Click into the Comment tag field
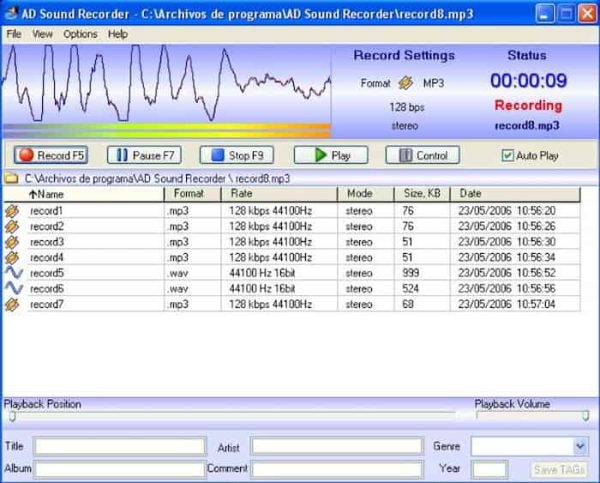Screen dimensions: 600x483 [x=337, y=469]
